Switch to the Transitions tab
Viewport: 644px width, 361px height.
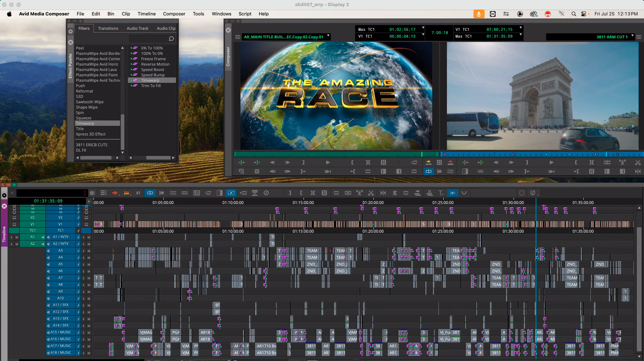click(108, 28)
